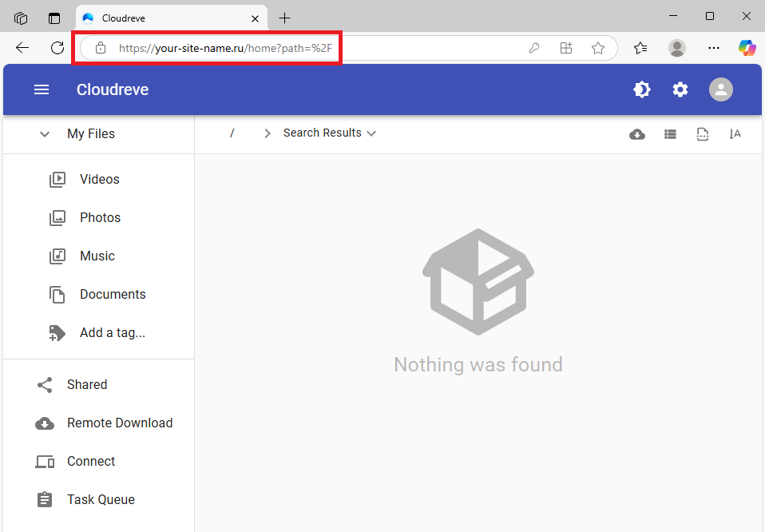The height and width of the screenshot is (532, 765).
Task: Switch file view mode via list icon
Action: (x=670, y=134)
